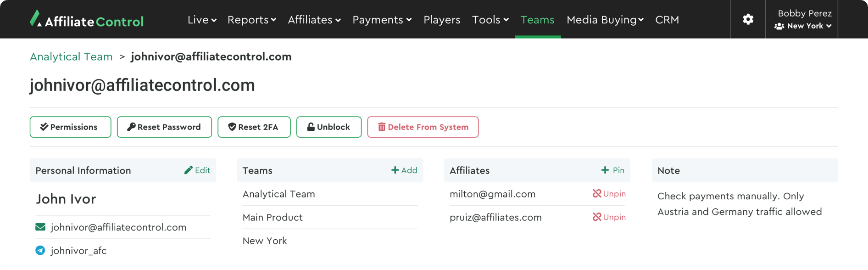Click the pencil Edit icon in Personal Information
The image size is (868, 270).
tap(189, 170)
